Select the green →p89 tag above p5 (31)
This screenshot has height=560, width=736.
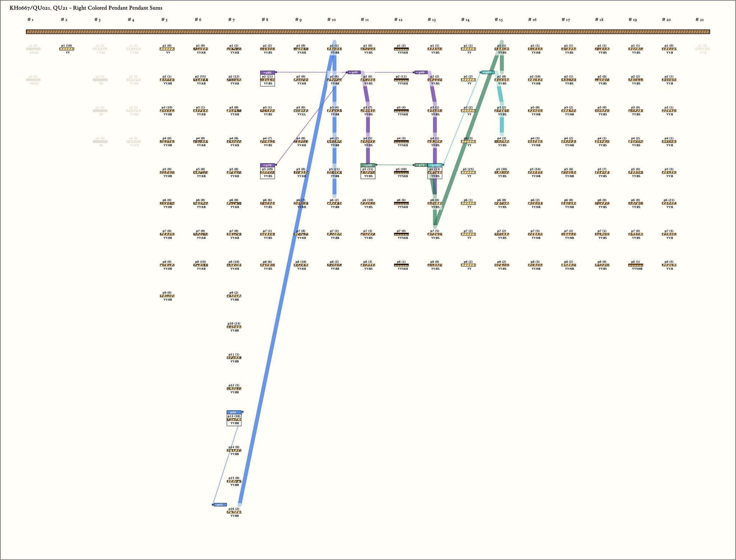[368, 165]
